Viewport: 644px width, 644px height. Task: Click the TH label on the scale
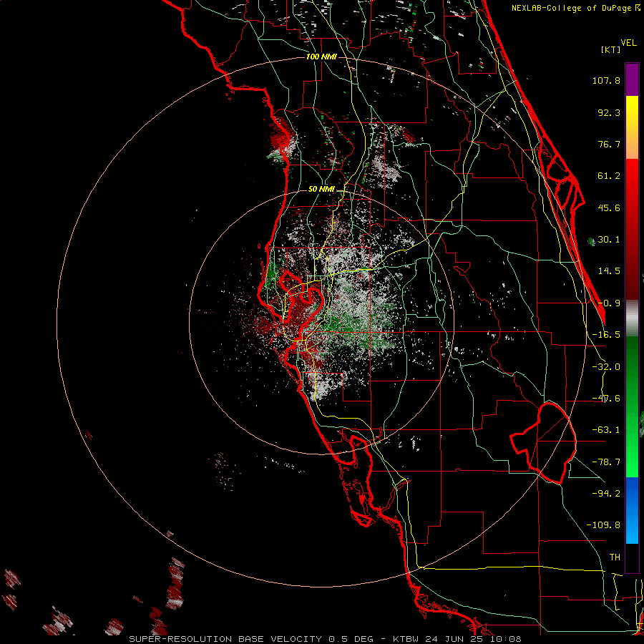point(615,557)
